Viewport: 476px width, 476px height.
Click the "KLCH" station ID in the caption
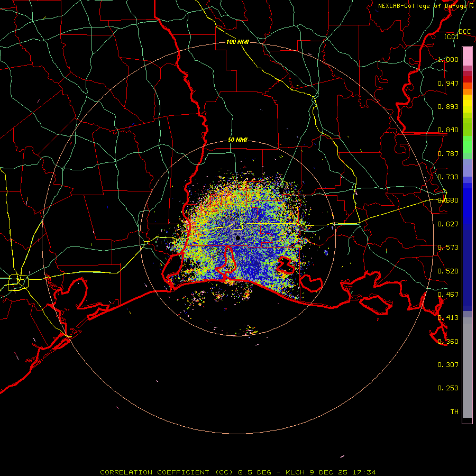pyautogui.click(x=295, y=472)
